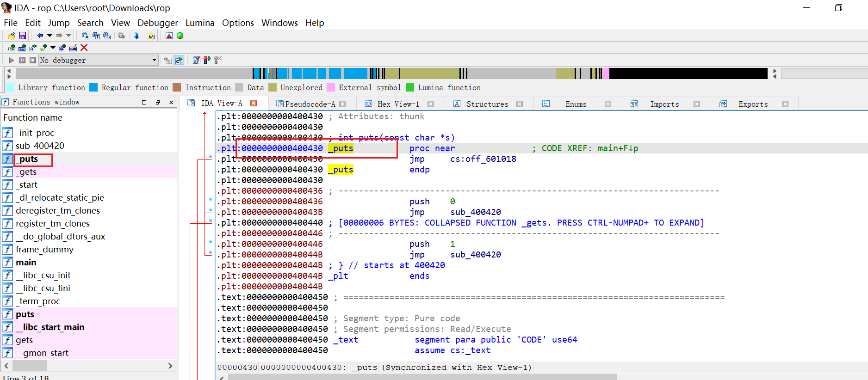The image size is (868, 380).
Task: Switch to the IDA View-A tab
Action: click(222, 104)
